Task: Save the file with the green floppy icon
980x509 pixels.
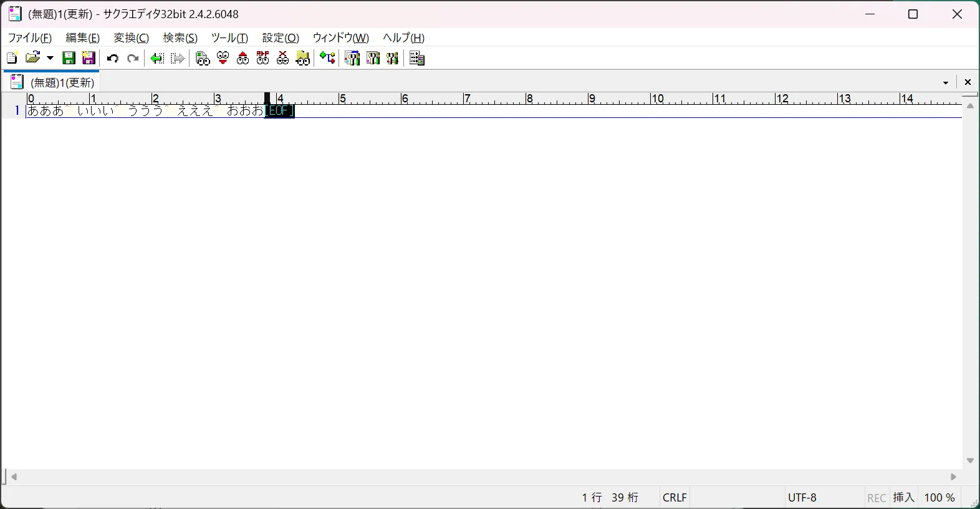Action: pyautogui.click(x=69, y=58)
